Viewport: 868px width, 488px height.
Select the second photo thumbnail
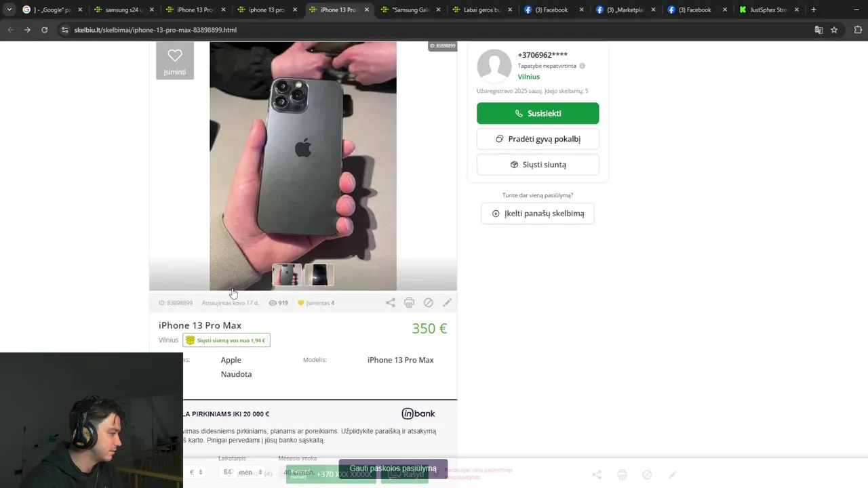pos(319,274)
